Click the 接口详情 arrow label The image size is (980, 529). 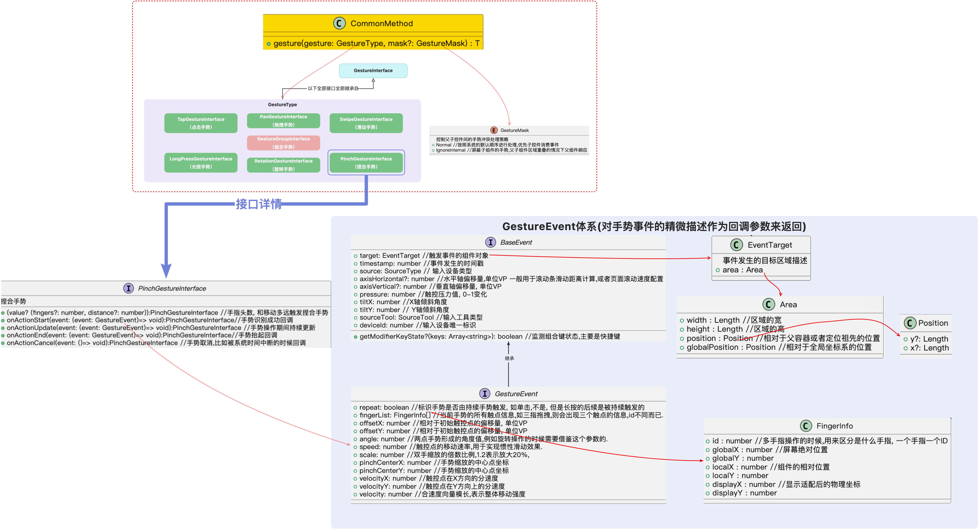click(x=259, y=204)
